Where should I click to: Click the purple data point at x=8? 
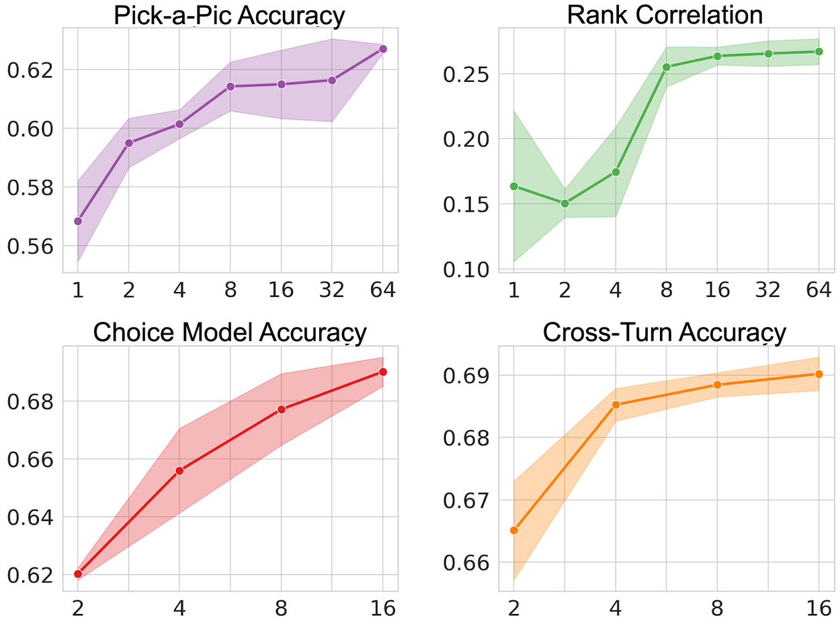[x=230, y=87]
